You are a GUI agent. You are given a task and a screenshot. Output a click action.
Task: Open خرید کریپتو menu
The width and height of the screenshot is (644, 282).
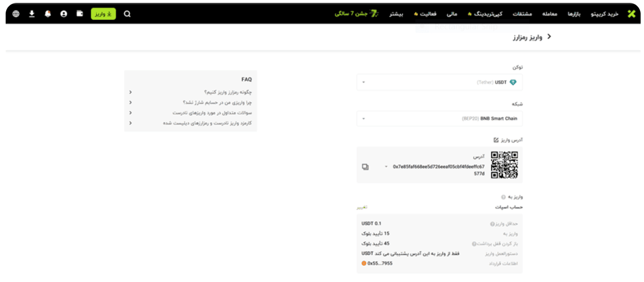[604, 14]
